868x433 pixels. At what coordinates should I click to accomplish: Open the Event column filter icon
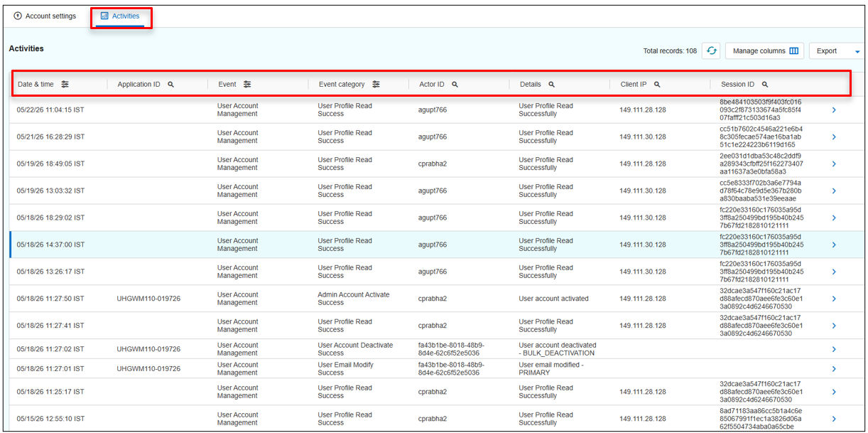247,84
